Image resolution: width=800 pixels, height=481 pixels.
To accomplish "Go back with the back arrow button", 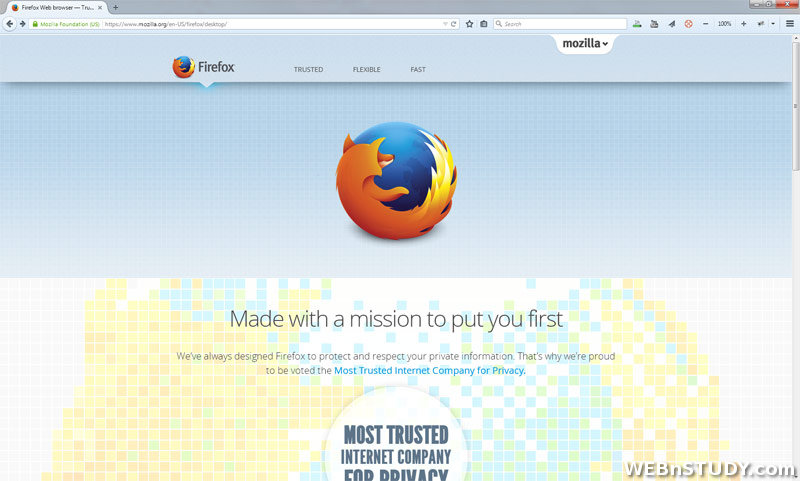I will click(x=9, y=24).
